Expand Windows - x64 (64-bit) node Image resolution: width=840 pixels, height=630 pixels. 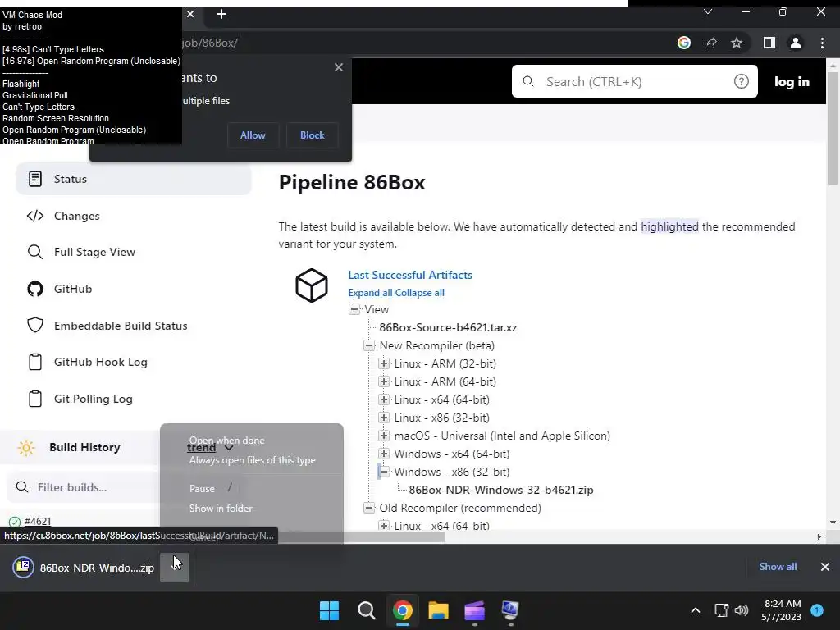point(384,454)
